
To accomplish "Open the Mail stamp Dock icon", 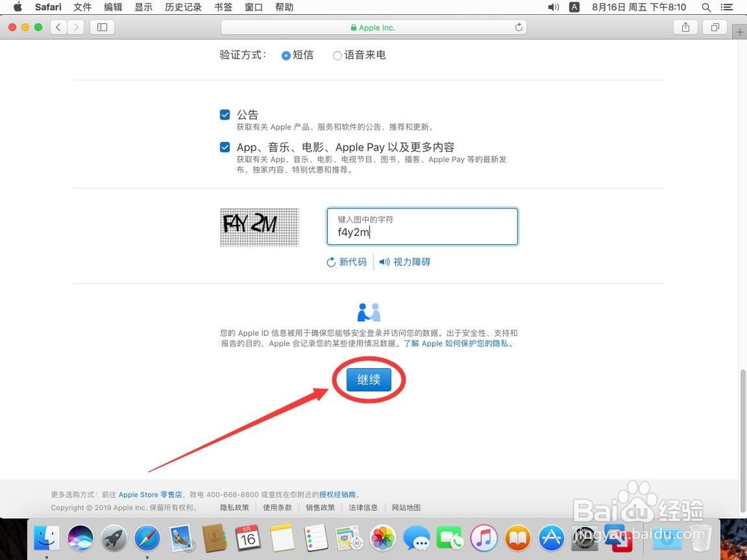I will [181, 538].
